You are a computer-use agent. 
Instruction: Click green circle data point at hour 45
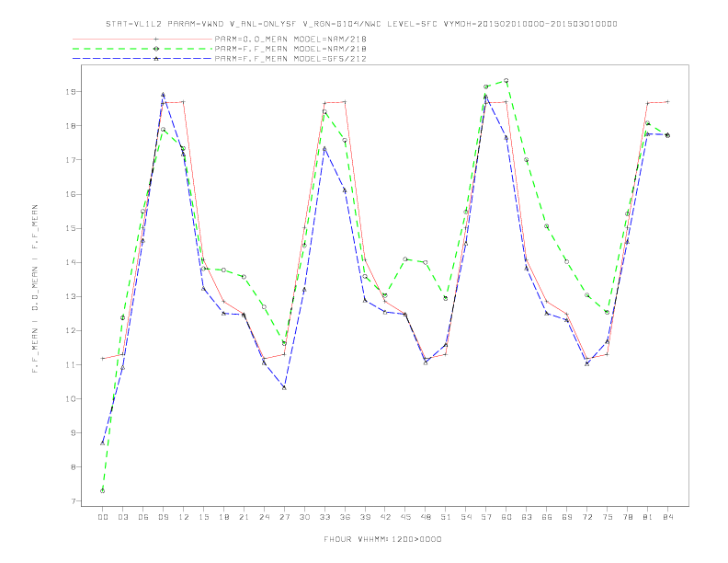click(405, 259)
